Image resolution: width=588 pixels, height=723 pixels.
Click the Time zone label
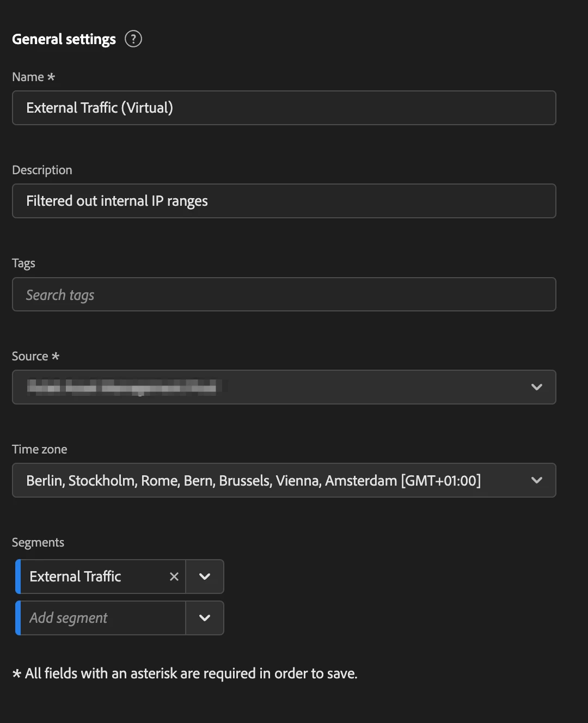(x=40, y=450)
